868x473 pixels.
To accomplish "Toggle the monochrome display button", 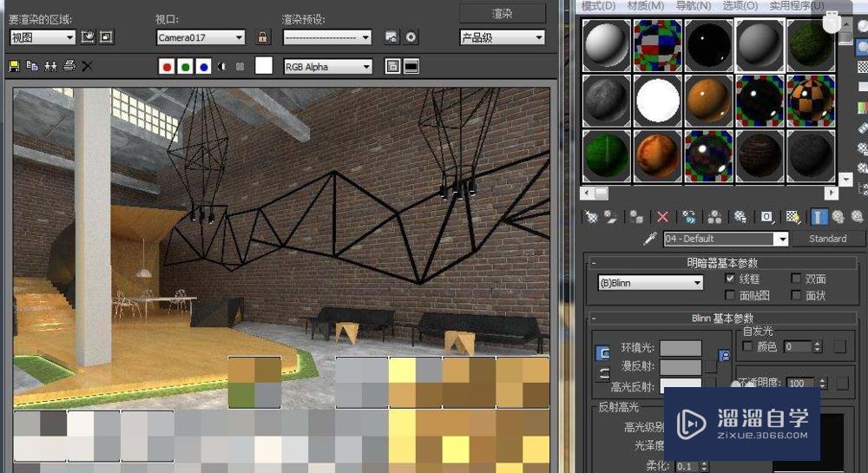I will click(x=240, y=66).
